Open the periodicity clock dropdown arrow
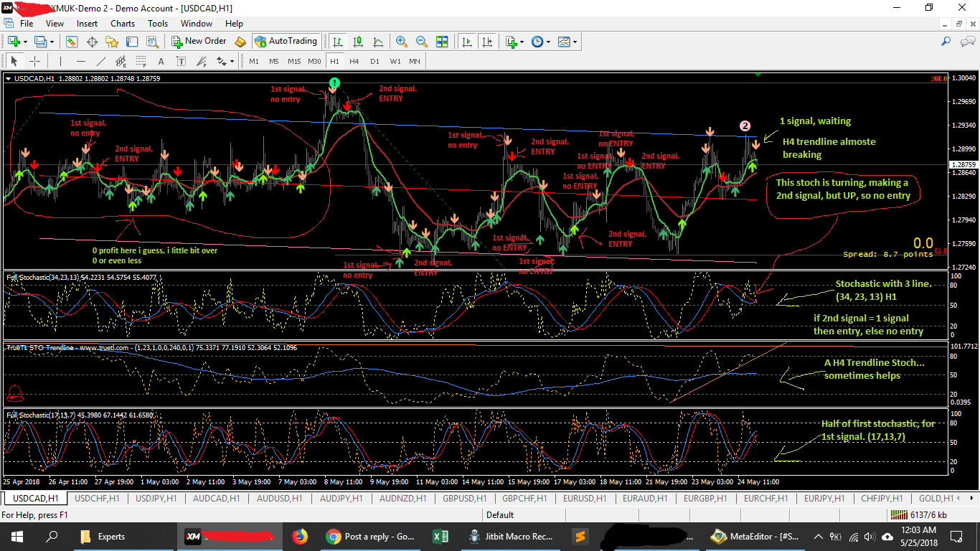The width and height of the screenshot is (980, 551). tap(548, 42)
